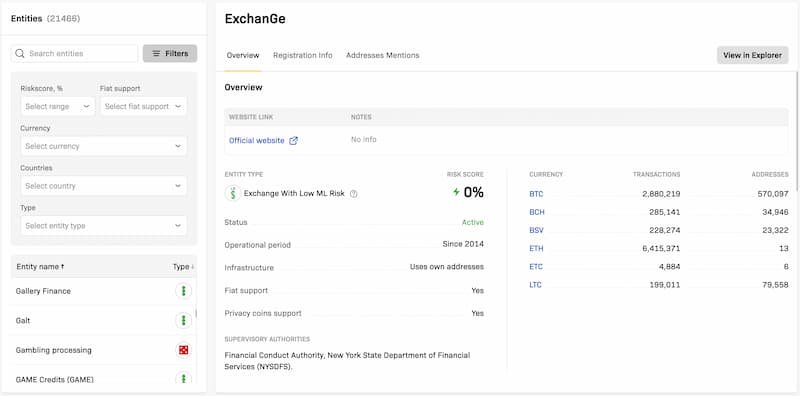The width and height of the screenshot is (800, 396).
Task: Click BTC addresses value 570,097
Action: pos(773,194)
